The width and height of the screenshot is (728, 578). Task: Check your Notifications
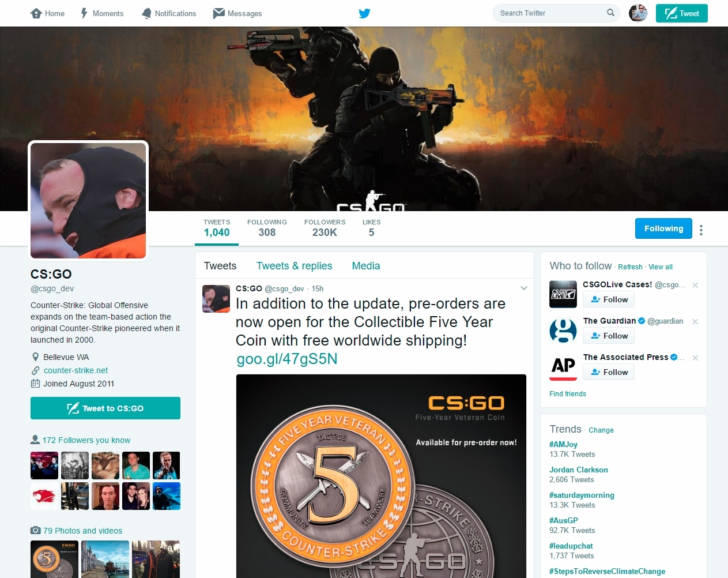click(x=169, y=13)
